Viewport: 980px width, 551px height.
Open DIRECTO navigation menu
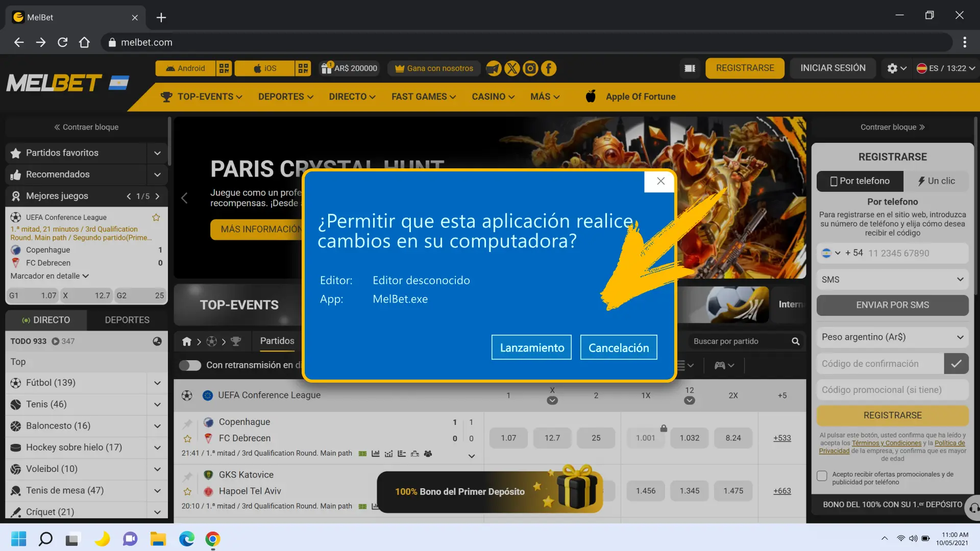(352, 97)
